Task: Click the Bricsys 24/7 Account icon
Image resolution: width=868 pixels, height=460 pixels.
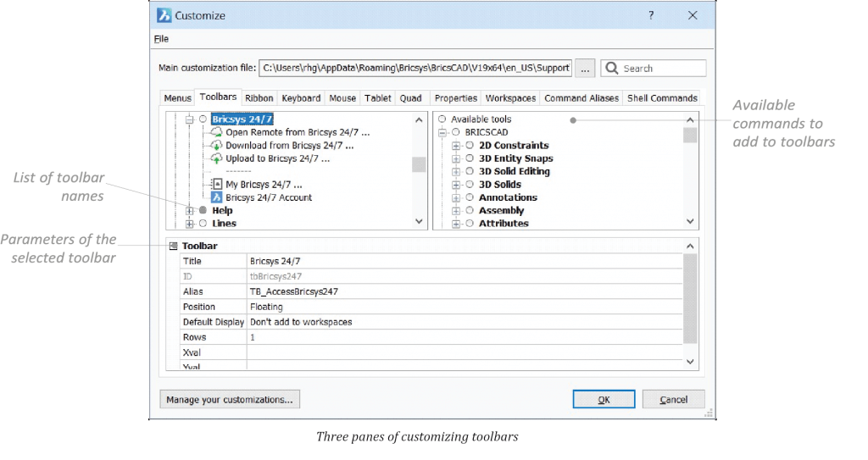Action: (217, 197)
